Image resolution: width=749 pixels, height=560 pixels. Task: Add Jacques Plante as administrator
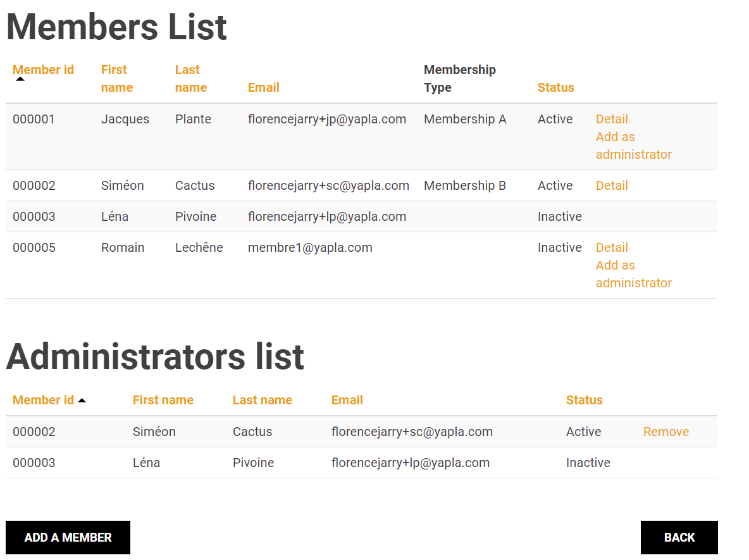pyautogui.click(x=633, y=146)
